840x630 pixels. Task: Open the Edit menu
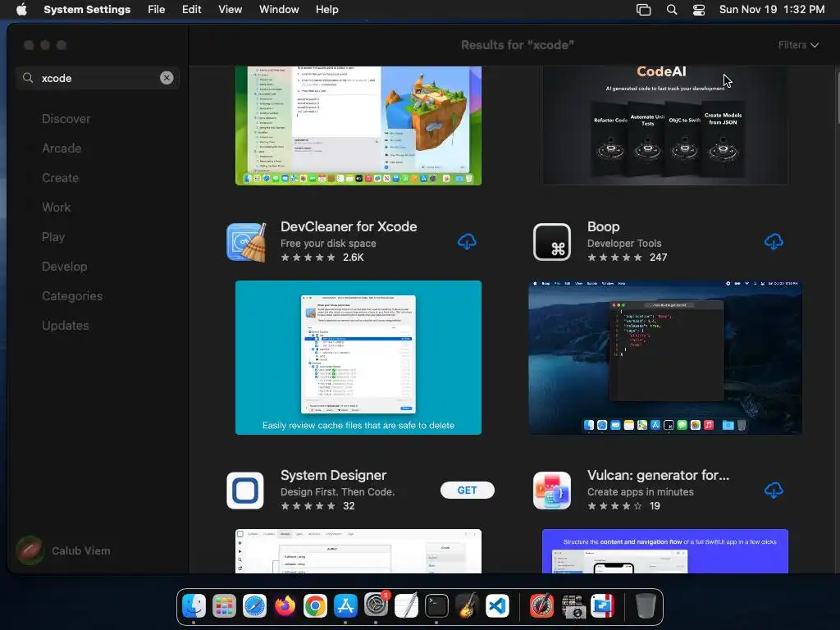191,10
